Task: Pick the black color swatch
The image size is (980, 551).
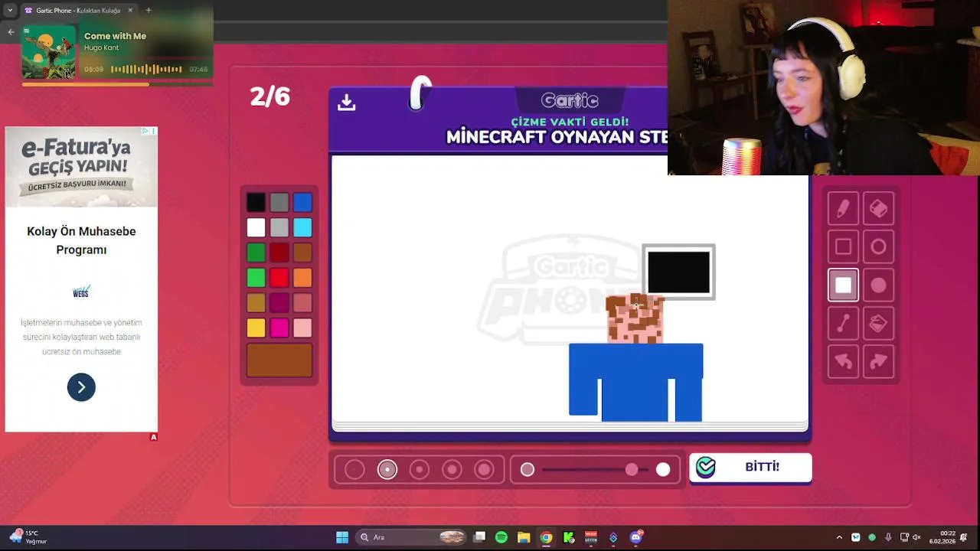Action: [256, 202]
